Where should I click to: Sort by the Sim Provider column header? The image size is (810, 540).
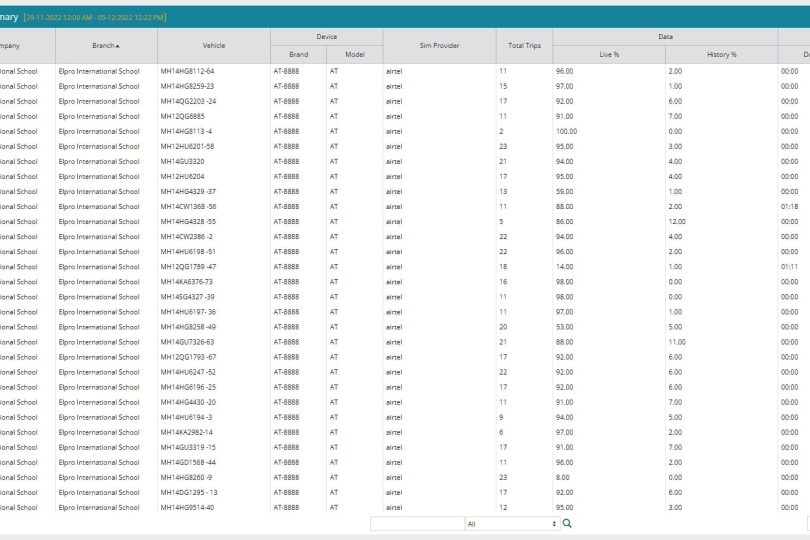pyautogui.click(x=438, y=45)
